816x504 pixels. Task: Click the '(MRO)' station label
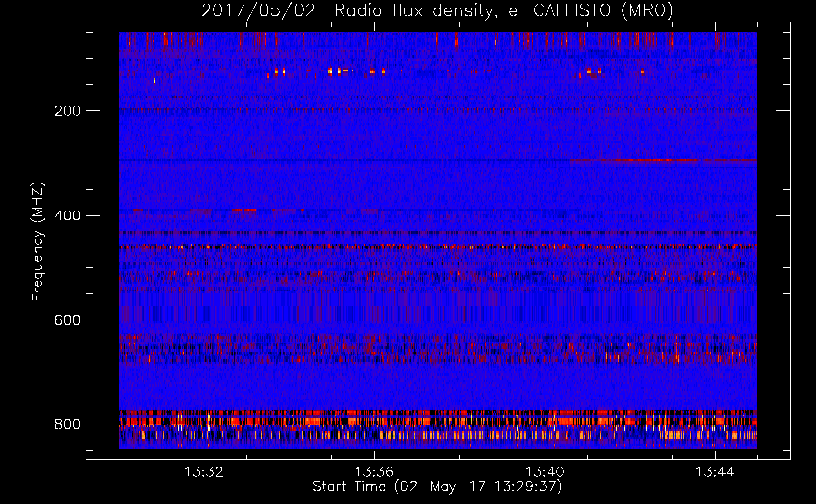[x=648, y=11]
